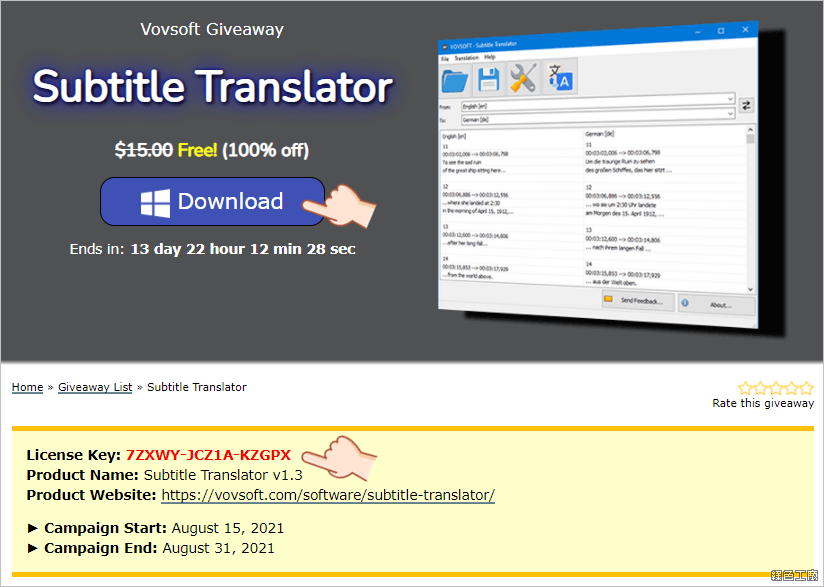The image size is (824, 587).
Task: Go to the Giveaway List breadcrumb link
Action: (94, 387)
